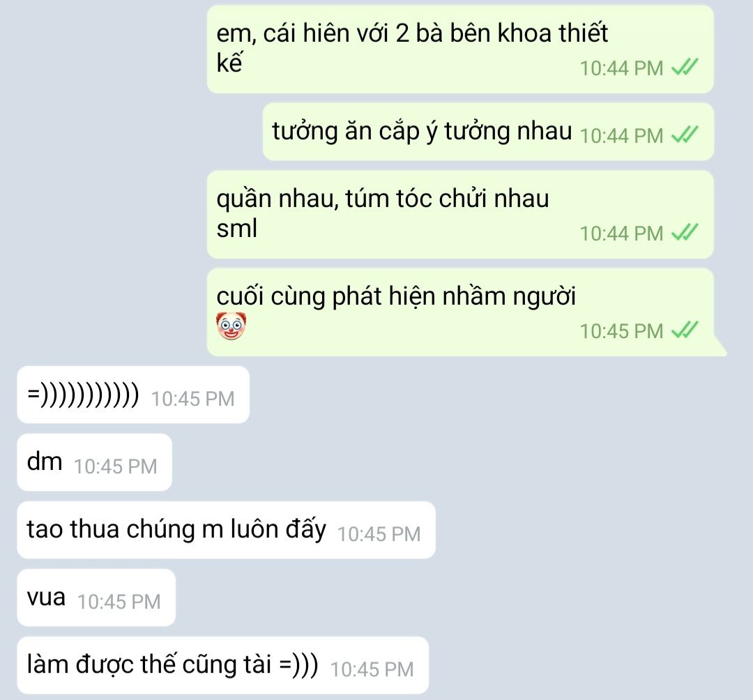
Task: Click read checkmarks on 'khoa thiết kế' message
Action: pos(685,67)
